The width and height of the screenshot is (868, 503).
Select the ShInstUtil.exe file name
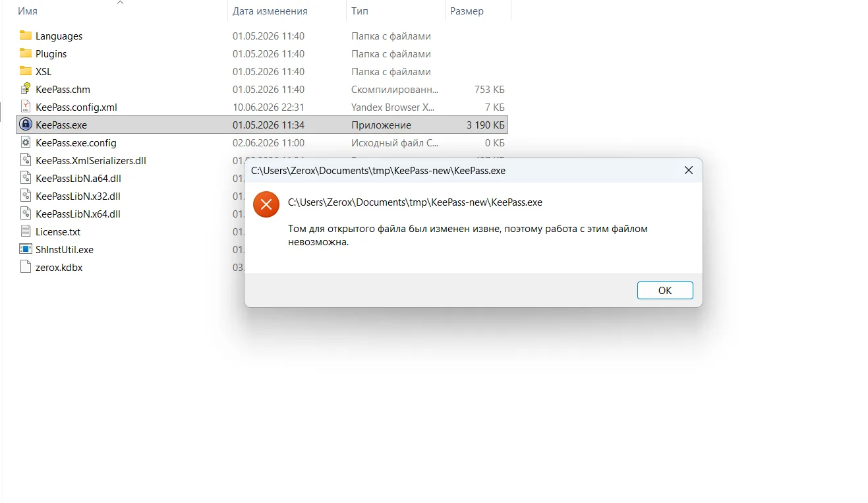(65, 250)
